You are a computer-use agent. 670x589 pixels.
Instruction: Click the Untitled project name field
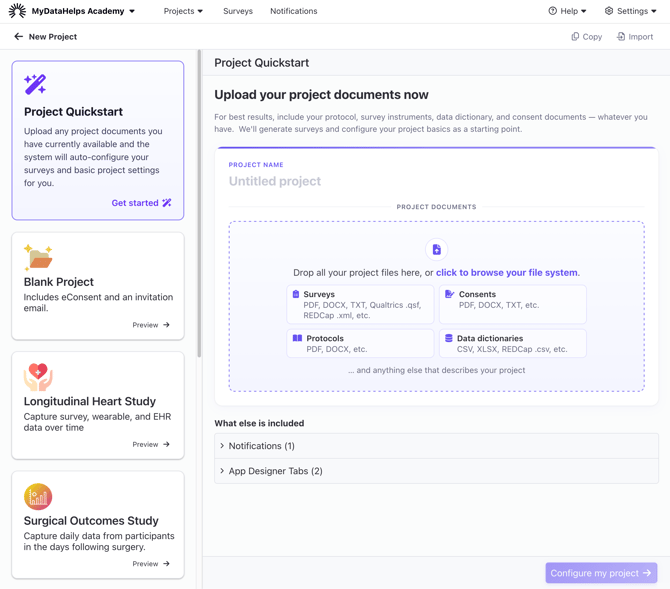(436, 181)
